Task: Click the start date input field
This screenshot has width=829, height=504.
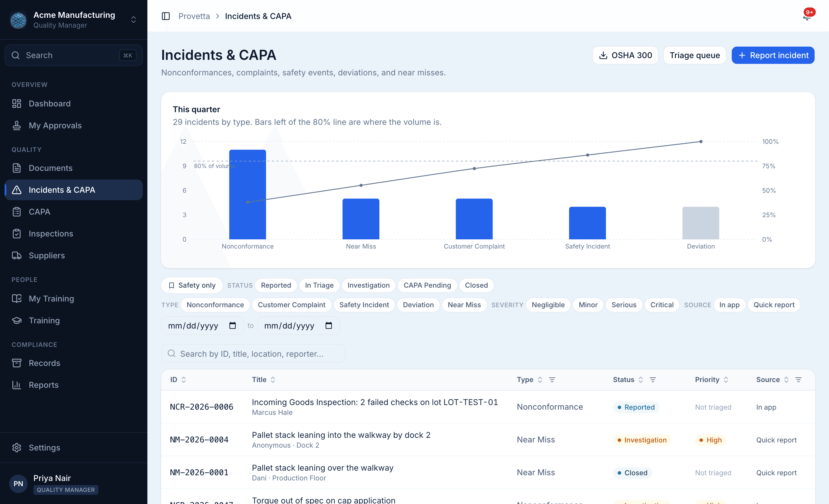Action: 202,325
